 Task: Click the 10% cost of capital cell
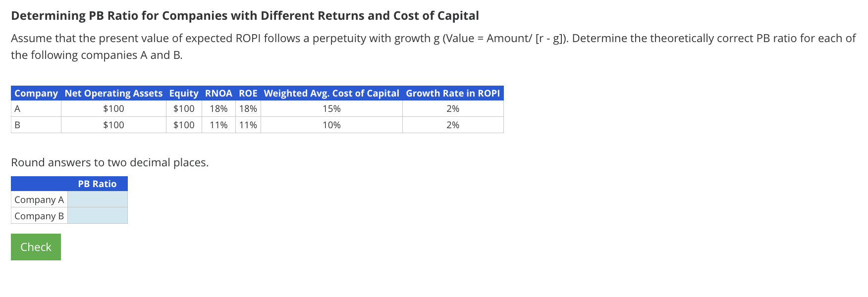(330, 125)
